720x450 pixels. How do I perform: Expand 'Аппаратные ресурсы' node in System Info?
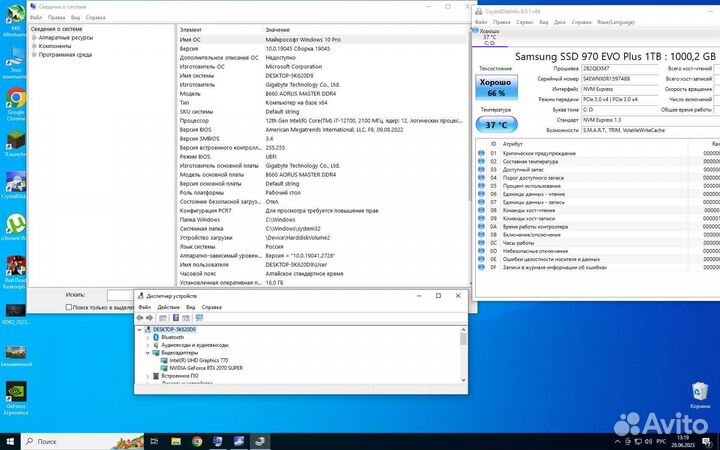[x=34, y=38]
